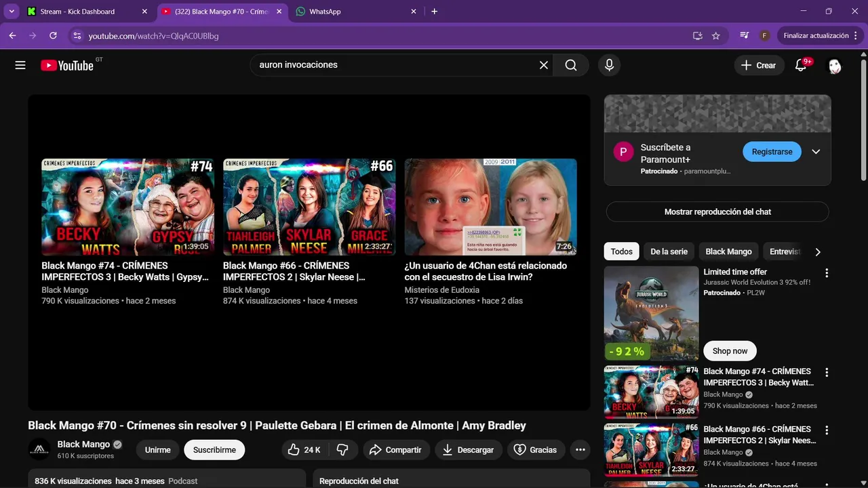The width and height of the screenshot is (868, 488).
Task: Click the Descargar button
Action: (468, 449)
